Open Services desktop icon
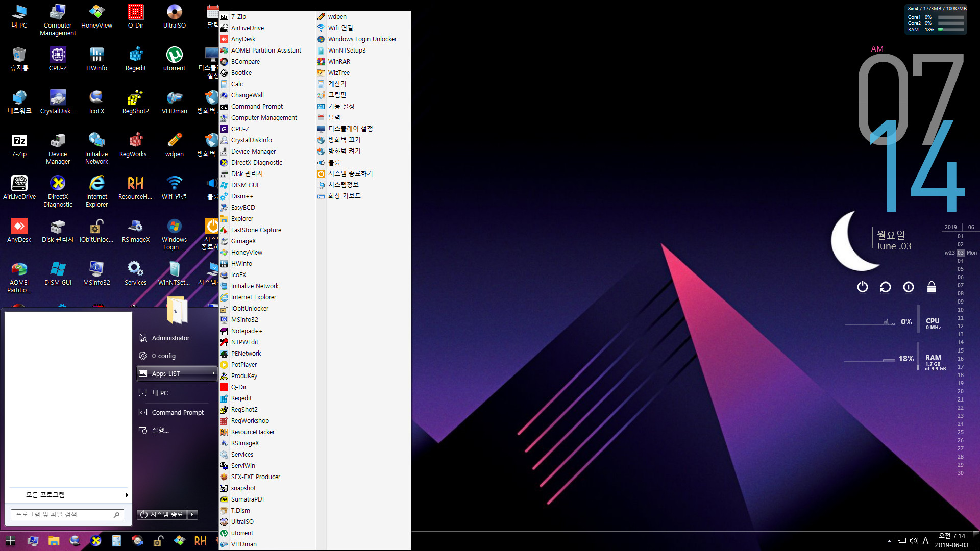Viewport: 980px width, 551px height. coord(135,273)
